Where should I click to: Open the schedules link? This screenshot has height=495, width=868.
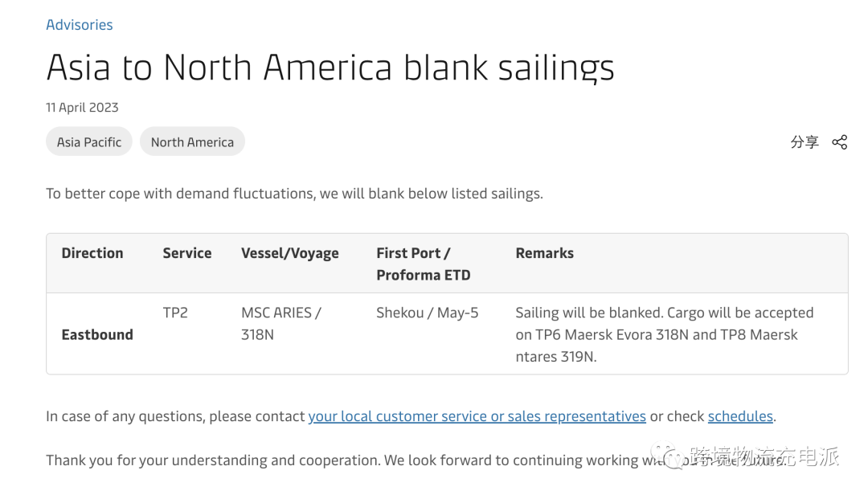[740, 415]
